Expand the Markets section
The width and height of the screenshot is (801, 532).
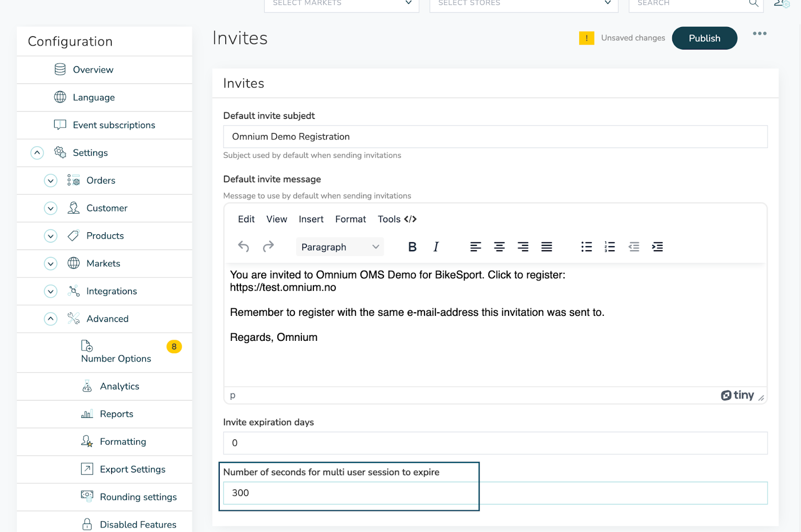click(x=51, y=263)
